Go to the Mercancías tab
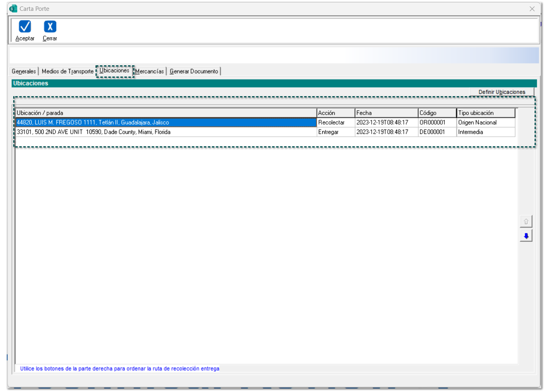This screenshot has width=545, height=392. coord(150,71)
